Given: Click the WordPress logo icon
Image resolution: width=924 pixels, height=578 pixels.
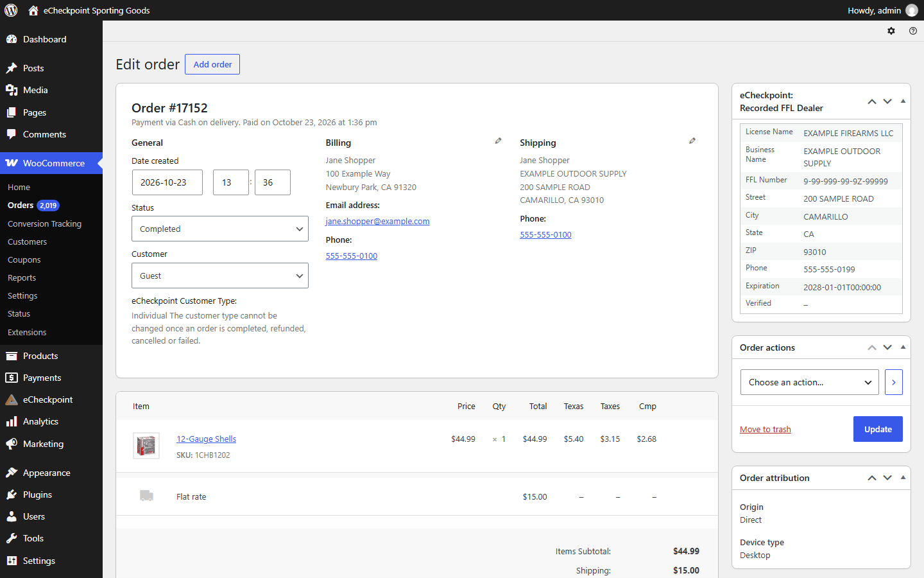Looking at the screenshot, I should pos(11,10).
